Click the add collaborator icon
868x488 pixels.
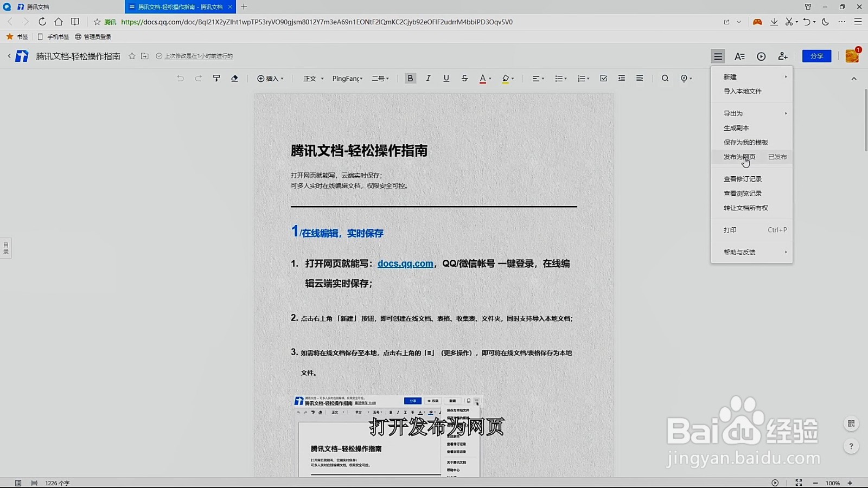click(783, 56)
